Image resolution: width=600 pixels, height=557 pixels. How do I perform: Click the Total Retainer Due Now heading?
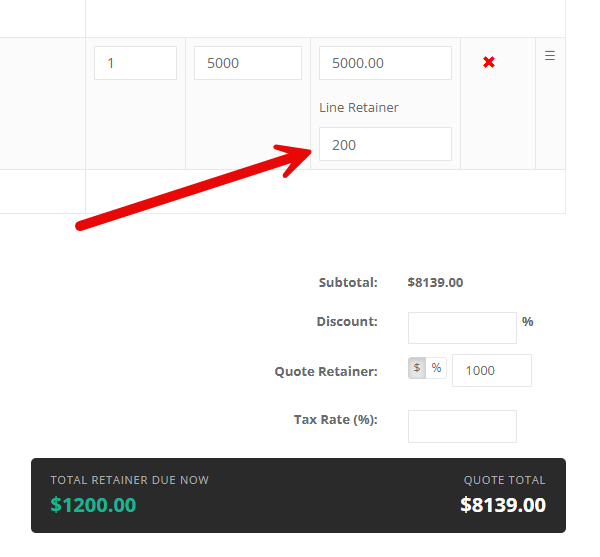point(130,480)
